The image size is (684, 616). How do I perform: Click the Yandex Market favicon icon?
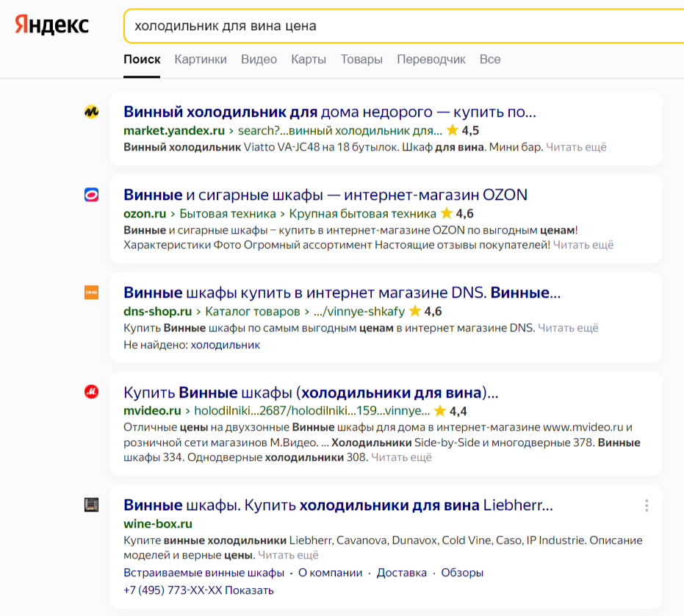pyautogui.click(x=91, y=112)
